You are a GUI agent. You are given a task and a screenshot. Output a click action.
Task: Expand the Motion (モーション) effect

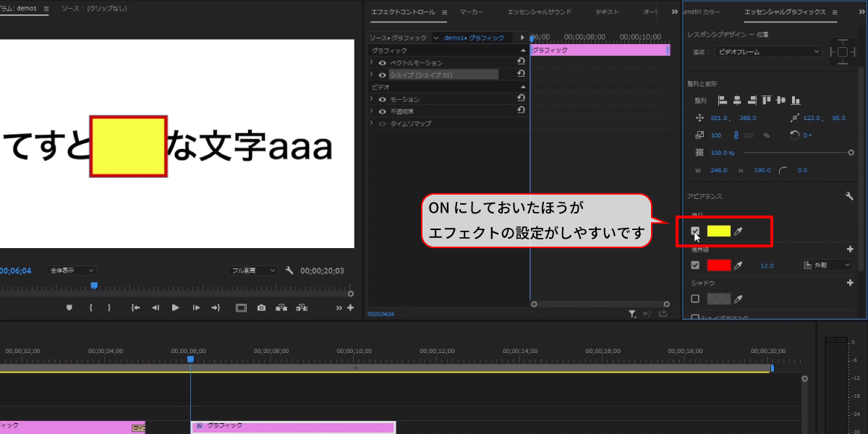[x=373, y=98]
